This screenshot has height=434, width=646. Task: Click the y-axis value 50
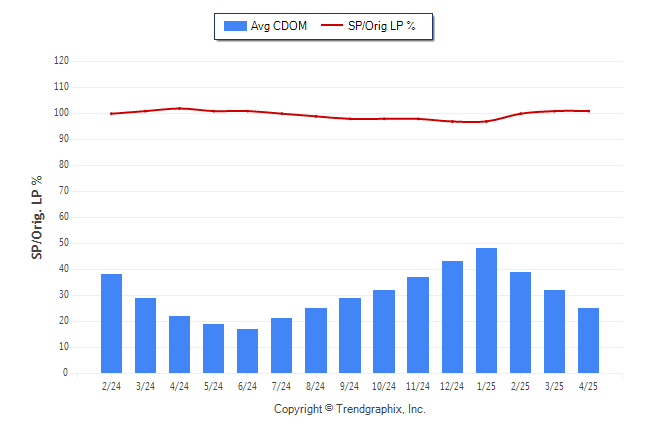point(64,243)
